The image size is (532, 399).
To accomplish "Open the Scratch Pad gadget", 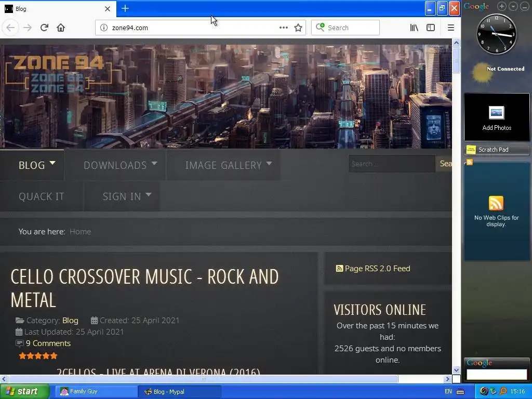I will point(497,150).
